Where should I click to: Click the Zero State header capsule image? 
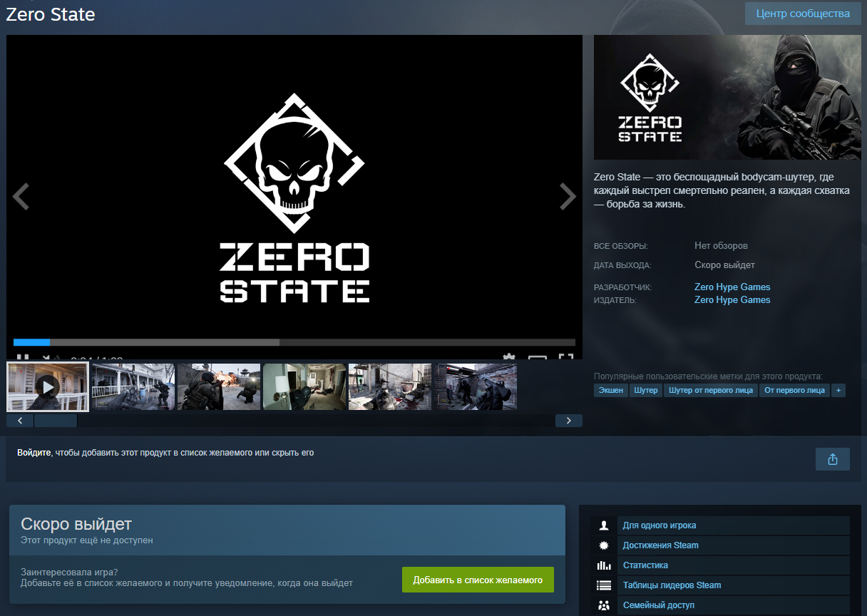tap(727, 97)
